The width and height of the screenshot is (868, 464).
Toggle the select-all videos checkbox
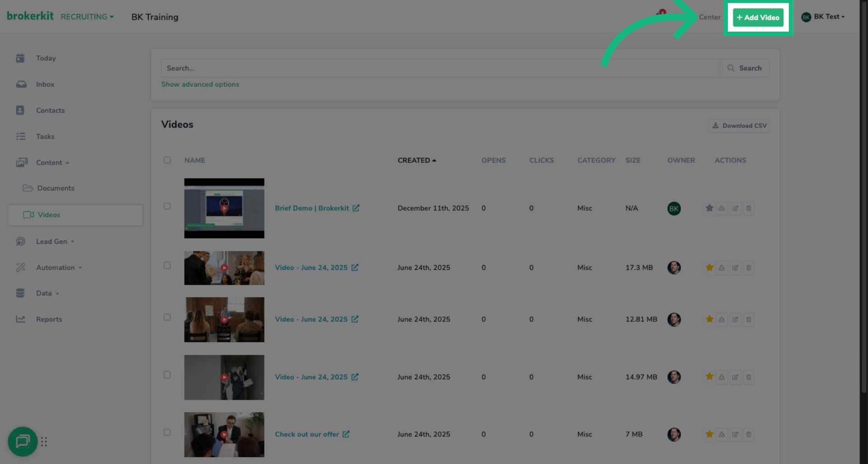click(167, 160)
